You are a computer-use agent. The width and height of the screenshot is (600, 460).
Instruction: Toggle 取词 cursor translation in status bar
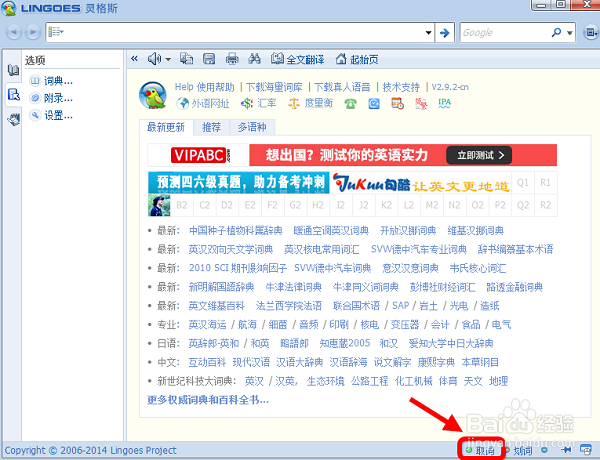pos(481,450)
